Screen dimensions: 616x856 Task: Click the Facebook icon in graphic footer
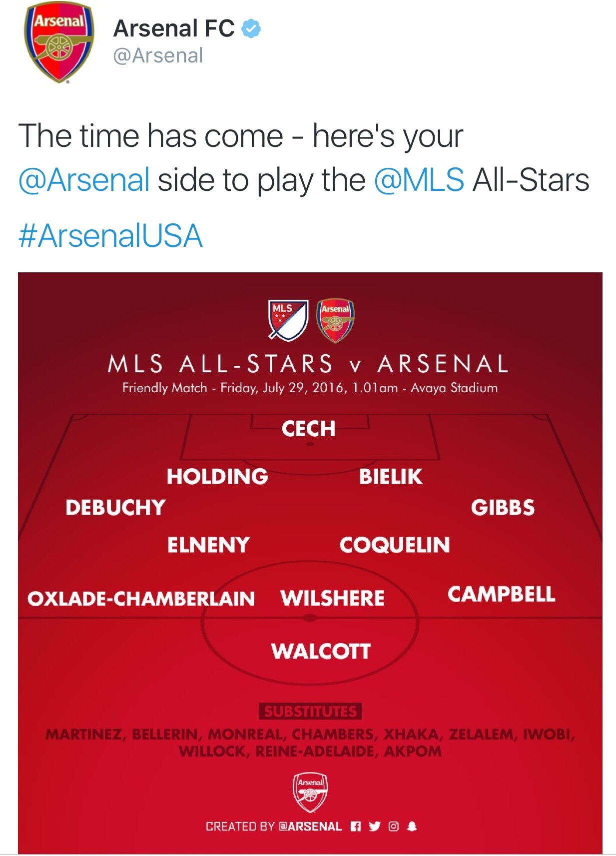point(355,827)
